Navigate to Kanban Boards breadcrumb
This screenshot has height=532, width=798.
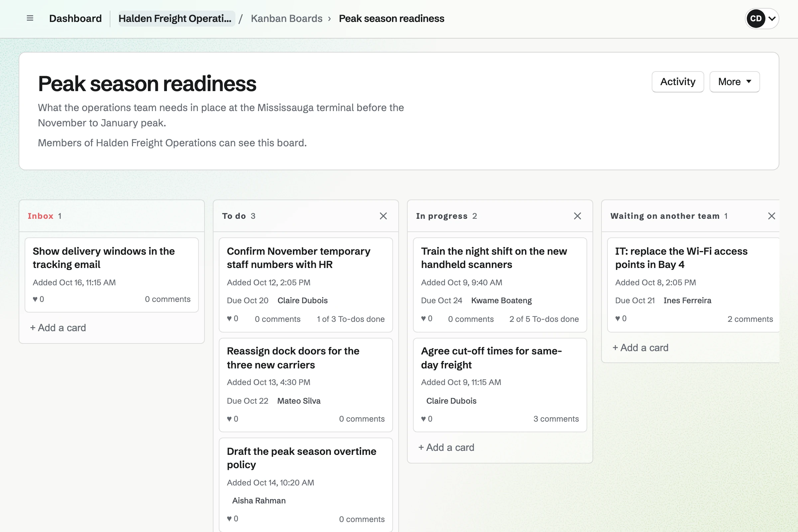[287, 18]
